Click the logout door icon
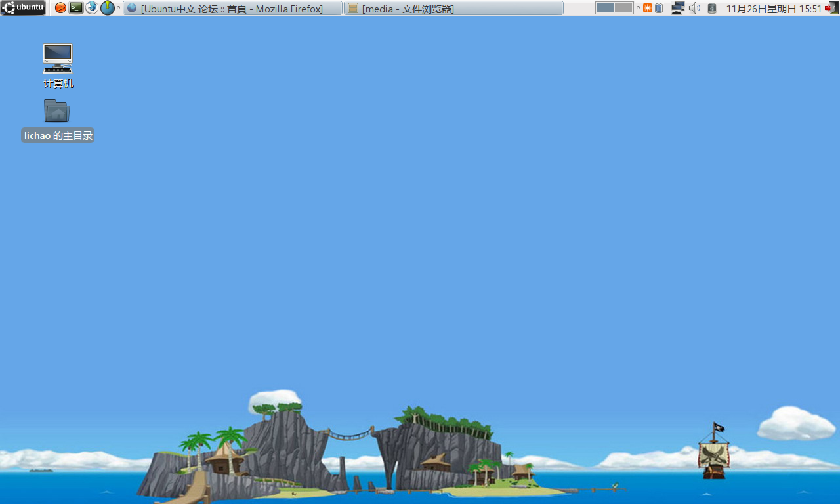The image size is (840, 504). coord(831,8)
